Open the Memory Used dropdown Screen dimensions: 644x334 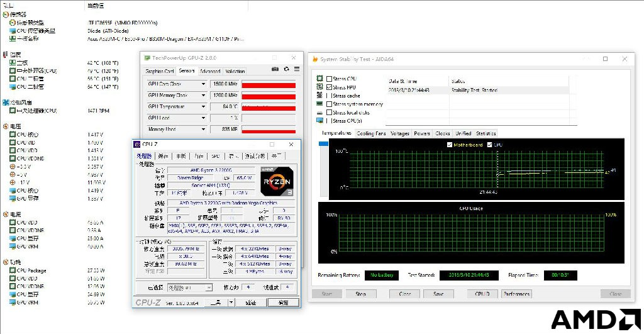(x=203, y=129)
